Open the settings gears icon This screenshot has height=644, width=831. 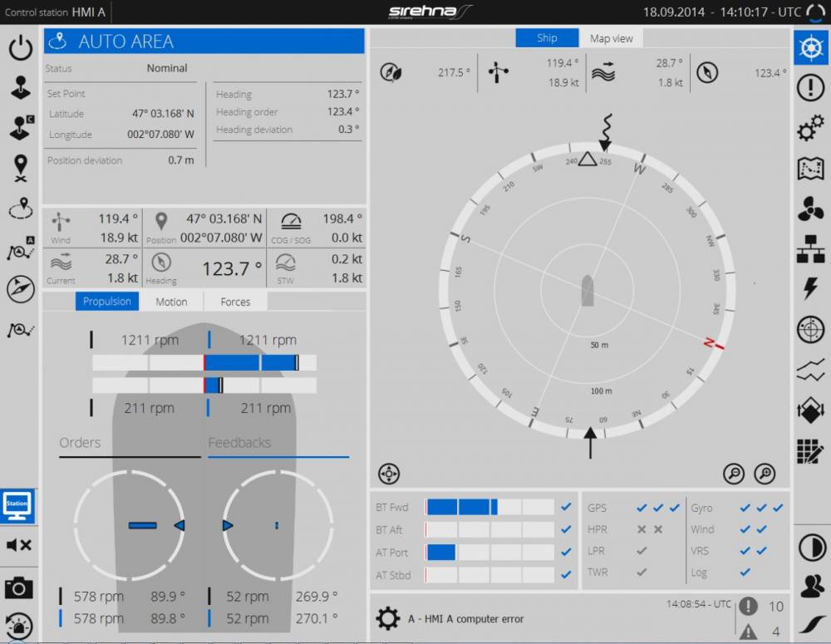coord(811,128)
